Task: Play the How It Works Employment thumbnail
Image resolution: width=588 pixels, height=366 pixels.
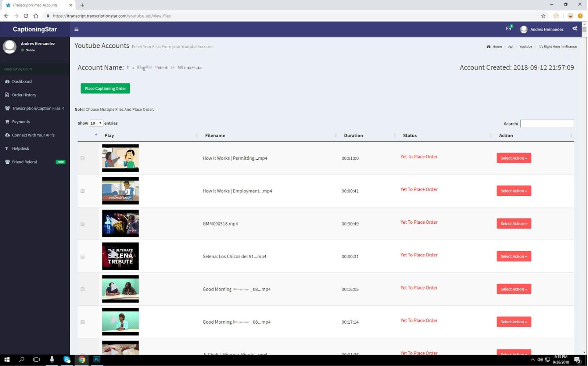Action: (121, 191)
